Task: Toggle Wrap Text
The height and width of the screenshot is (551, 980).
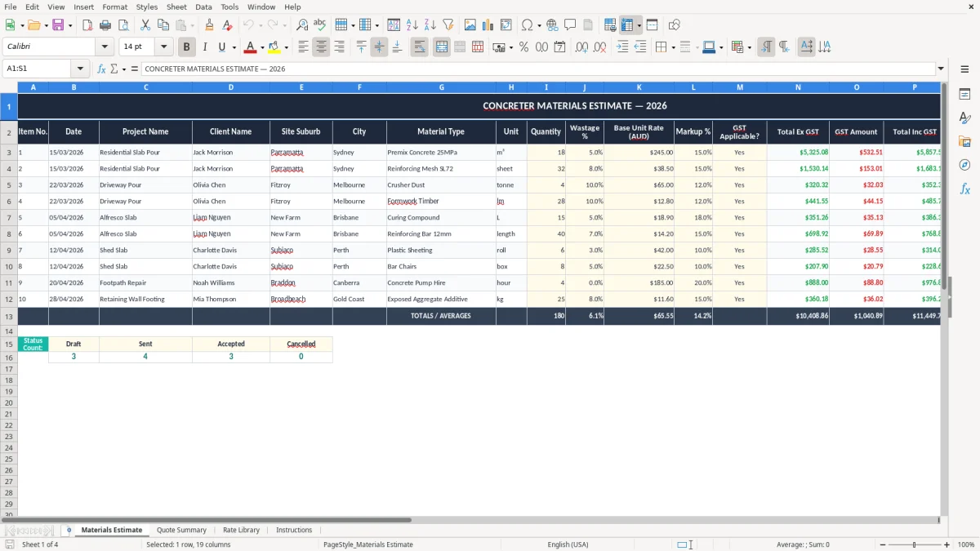Action: pos(420,47)
